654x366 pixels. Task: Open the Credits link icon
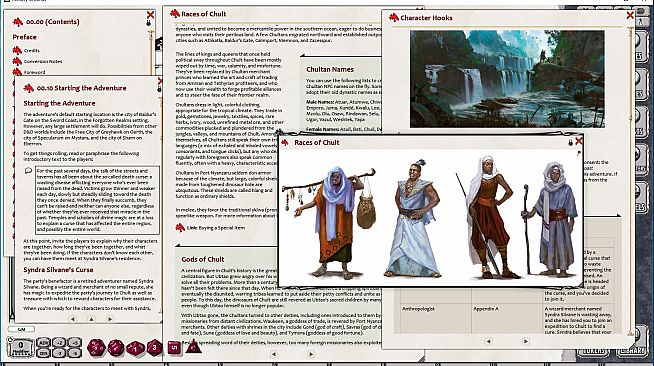pyautogui.click(x=17, y=50)
